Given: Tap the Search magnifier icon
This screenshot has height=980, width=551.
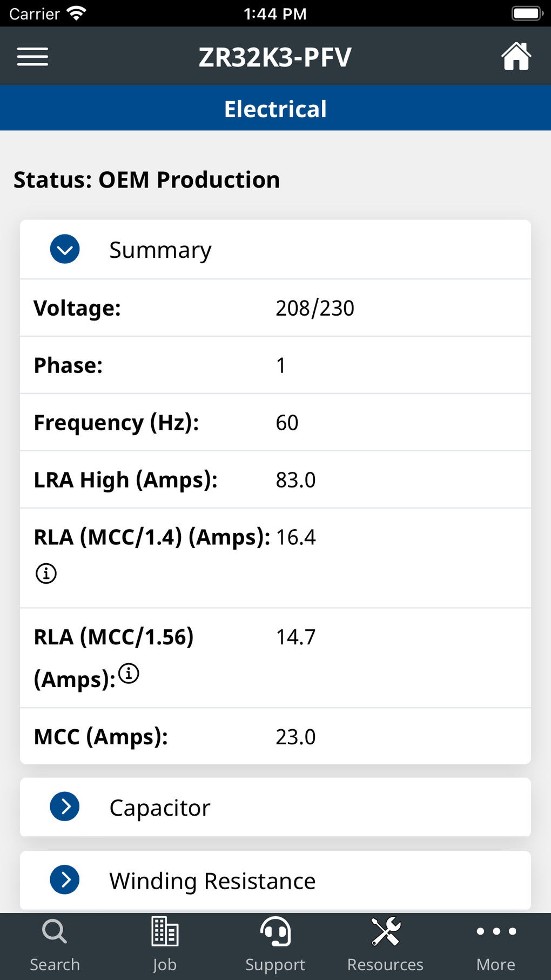Looking at the screenshot, I should (x=55, y=932).
